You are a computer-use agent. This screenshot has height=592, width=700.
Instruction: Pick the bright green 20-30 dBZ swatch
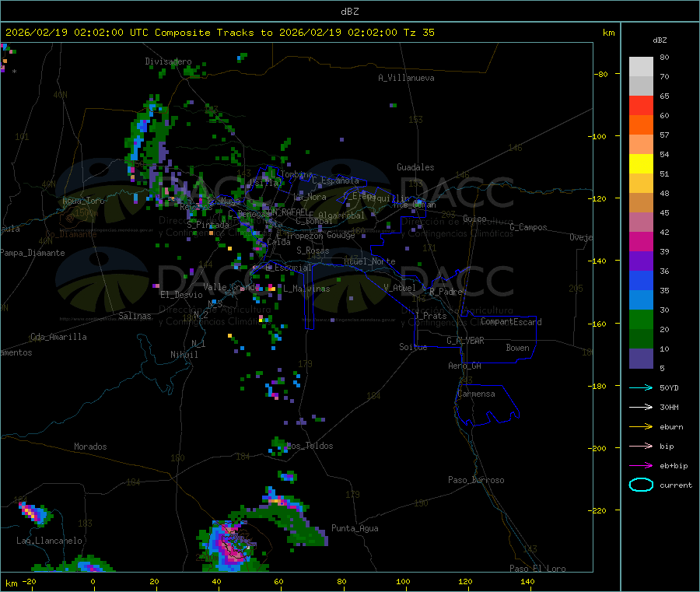641,319
